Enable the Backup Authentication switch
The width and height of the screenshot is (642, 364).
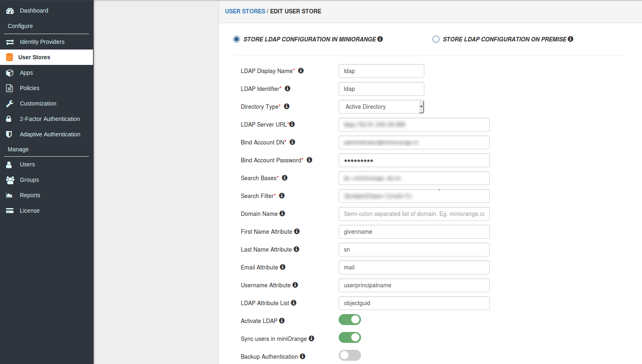(350, 355)
